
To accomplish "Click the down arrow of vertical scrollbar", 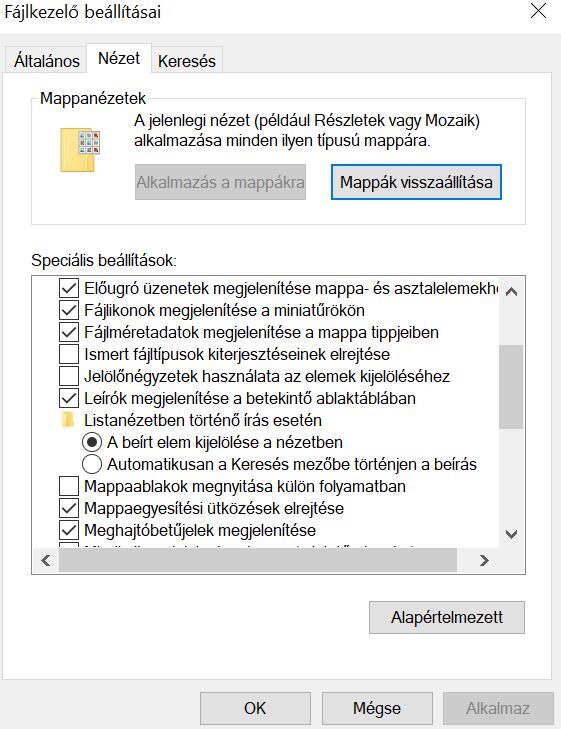I will coord(511,534).
